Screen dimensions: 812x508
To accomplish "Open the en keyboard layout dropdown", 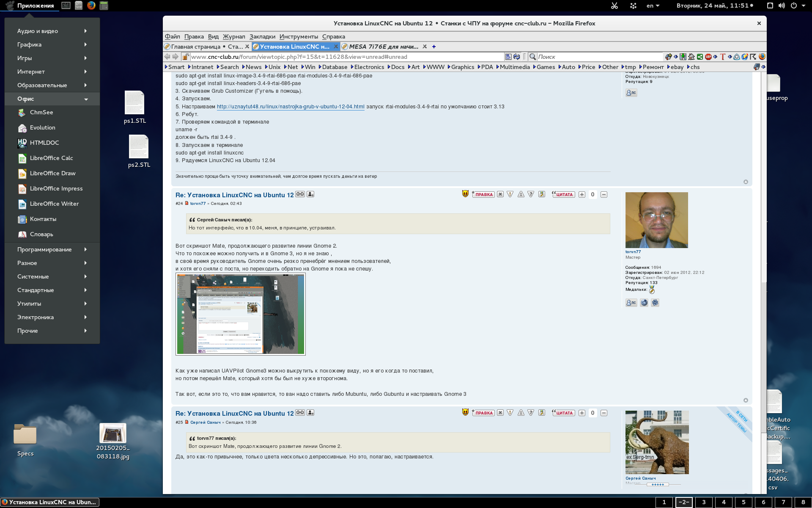I will [653, 6].
